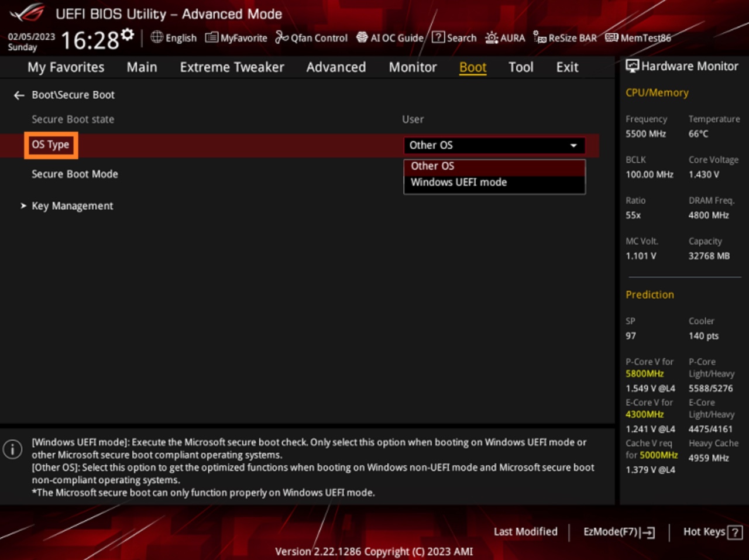Screen dimensions: 749x560
Task: Click the globe language icon
Action: [x=157, y=37]
